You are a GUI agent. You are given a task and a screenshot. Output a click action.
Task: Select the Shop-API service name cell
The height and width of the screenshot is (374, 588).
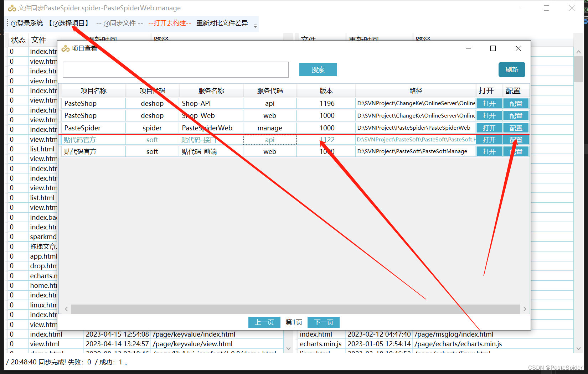211,104
